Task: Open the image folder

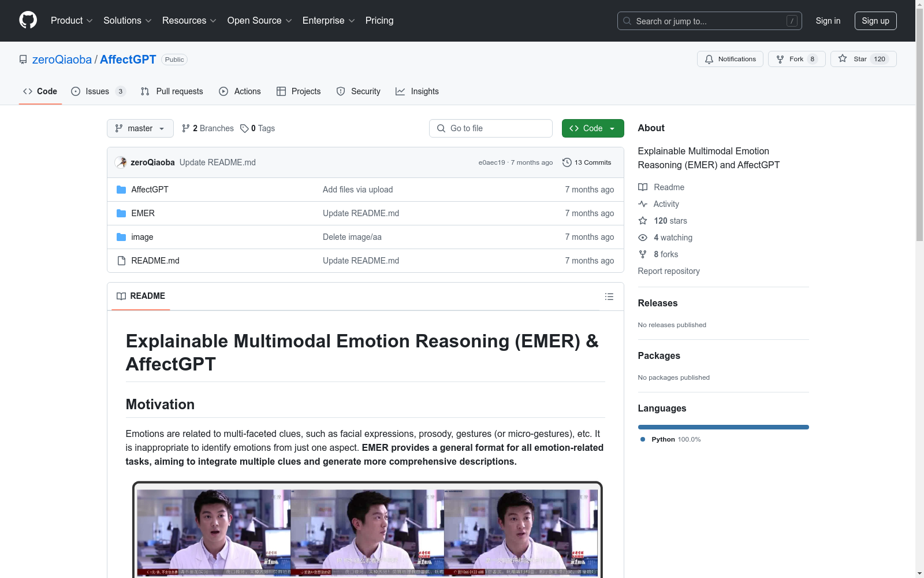Action: [x=142, y=237]
